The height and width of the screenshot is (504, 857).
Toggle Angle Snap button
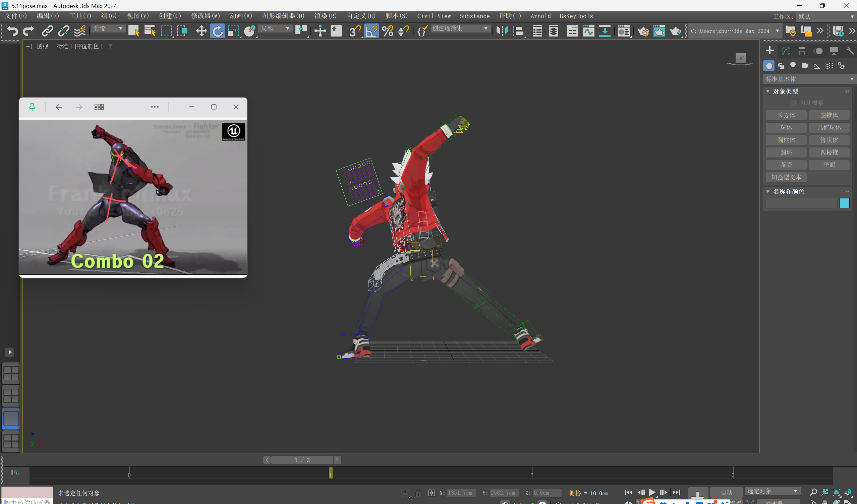pos(372,31)
